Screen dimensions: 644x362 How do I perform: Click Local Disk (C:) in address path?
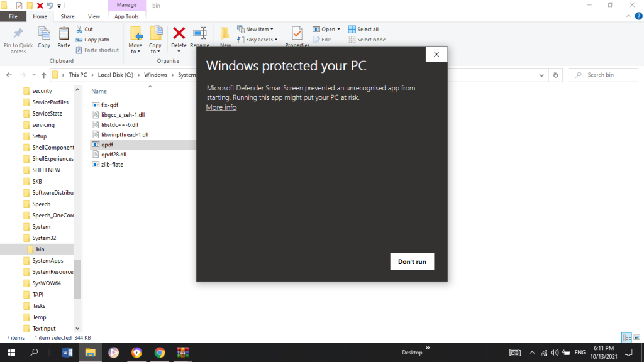[x=116, y=75]
